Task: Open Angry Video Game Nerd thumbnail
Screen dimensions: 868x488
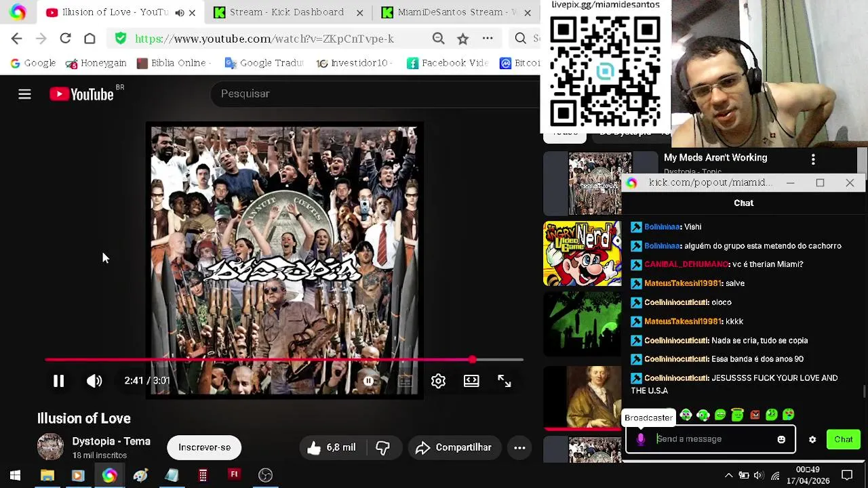Action: pos(582,253)
